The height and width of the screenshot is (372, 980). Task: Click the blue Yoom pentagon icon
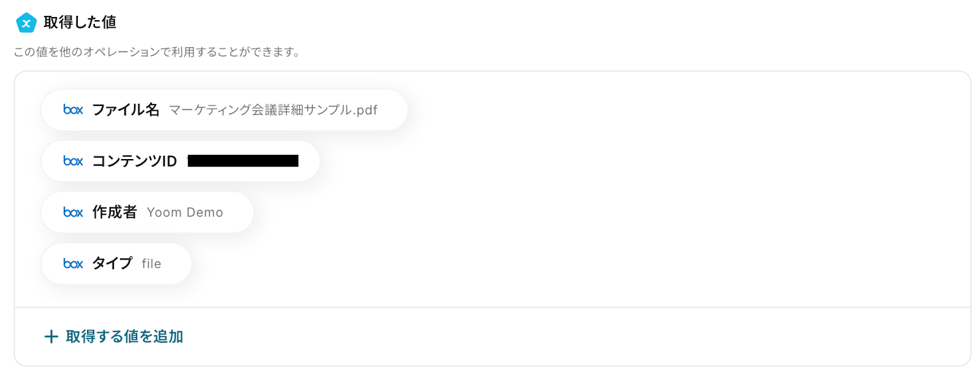[x=26, y=23]
